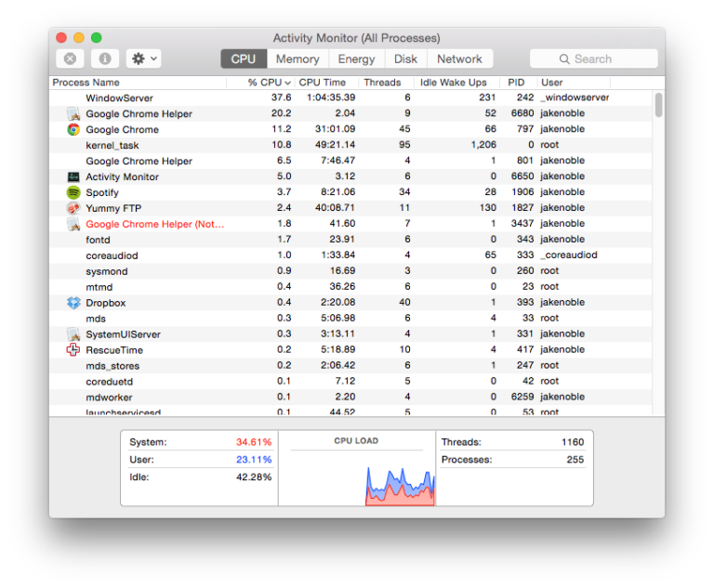
Task: Click the Search input field
Action: 593,59
